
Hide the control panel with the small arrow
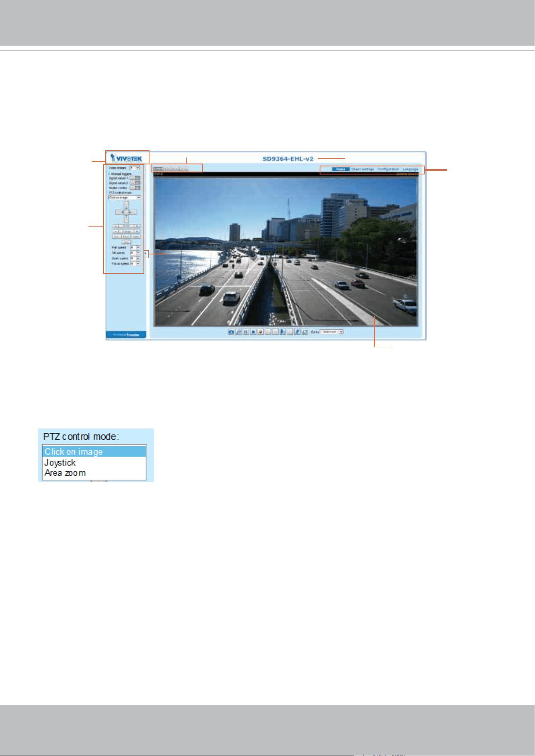point(145,253)
